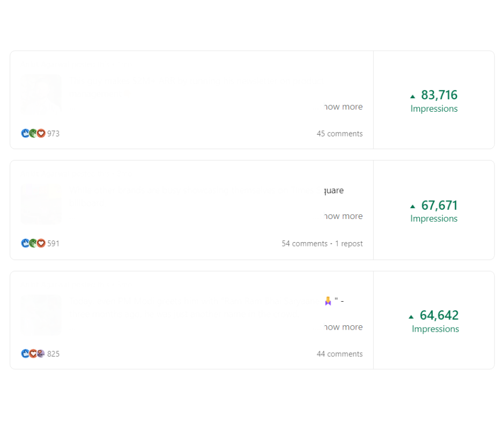Open the 44 comments link
Screen dimensions: 504x423
pyautogui.click(x=339, y=354)
